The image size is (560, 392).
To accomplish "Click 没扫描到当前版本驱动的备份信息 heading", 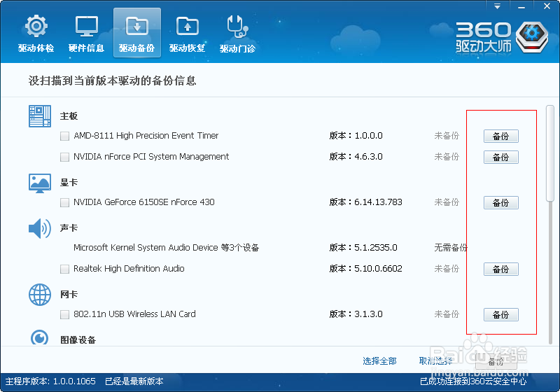I will pos(112,80).
